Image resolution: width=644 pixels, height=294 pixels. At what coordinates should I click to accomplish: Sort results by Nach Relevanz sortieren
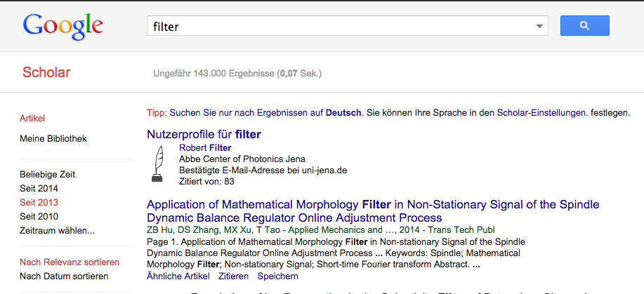[x=70, y=262]
